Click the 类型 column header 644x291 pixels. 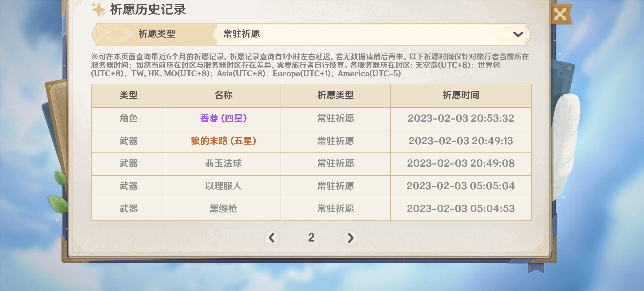129,95
